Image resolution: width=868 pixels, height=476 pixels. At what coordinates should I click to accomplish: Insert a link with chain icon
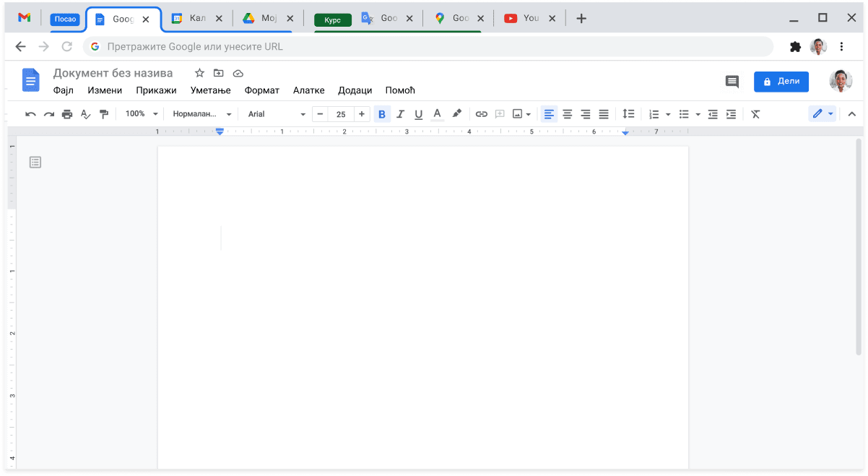point(482,114)
